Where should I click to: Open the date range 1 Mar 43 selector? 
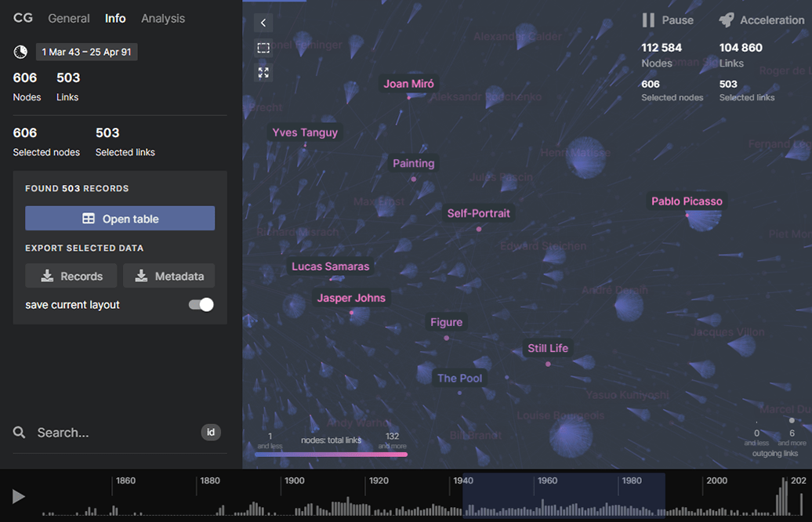point(86,52)
